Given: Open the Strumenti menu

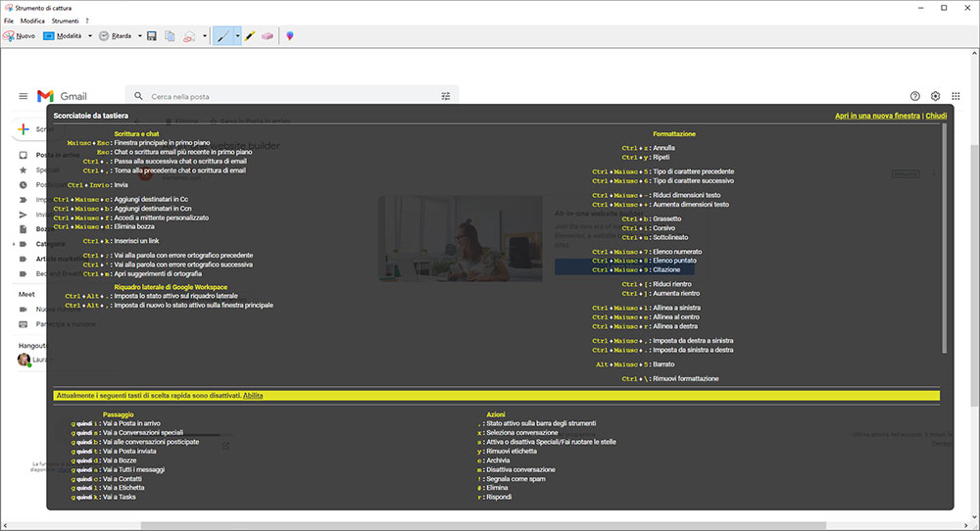Looking at the screenshot, I should point(65,21).
